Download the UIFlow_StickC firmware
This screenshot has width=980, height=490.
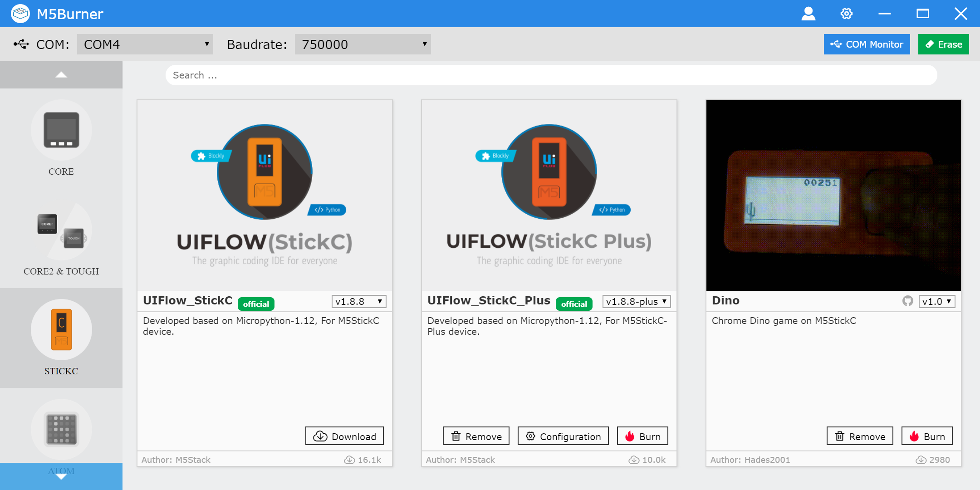(x=344, y=436)
